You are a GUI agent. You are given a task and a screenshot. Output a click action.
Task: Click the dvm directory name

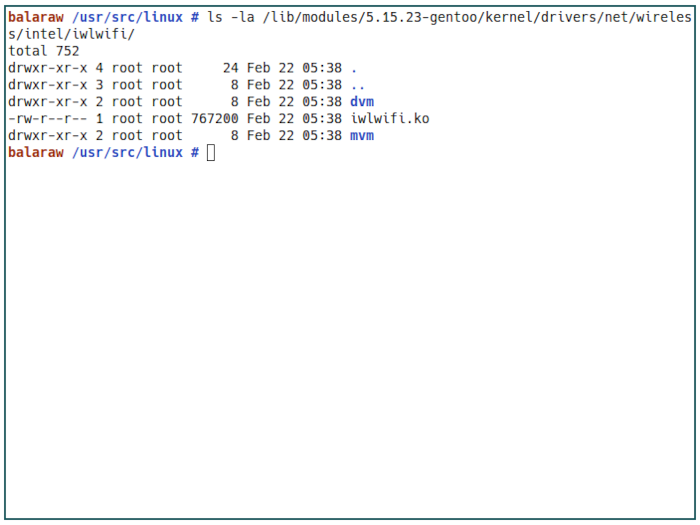[x=362, y=102]
